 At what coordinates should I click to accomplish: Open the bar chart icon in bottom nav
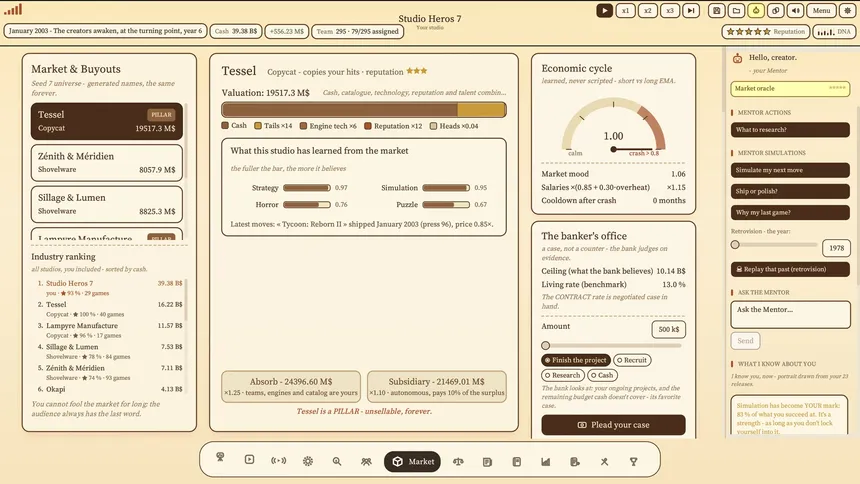[546, 462]
